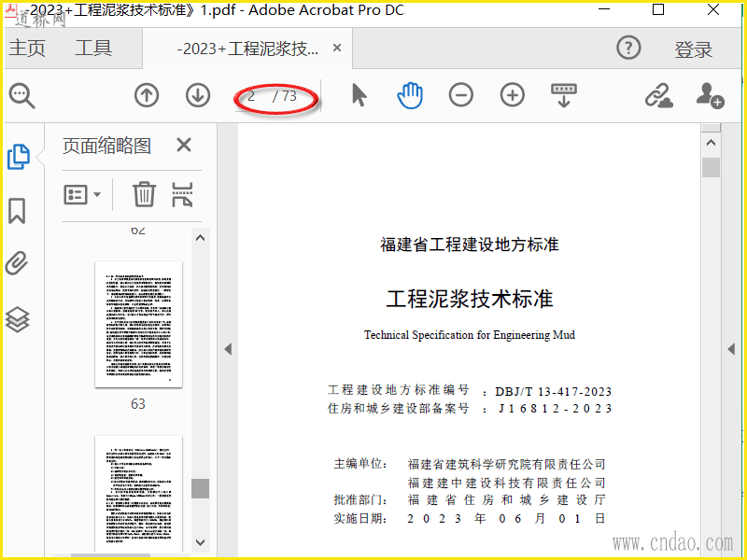Open the page thumbnails side panel icon

19,157
